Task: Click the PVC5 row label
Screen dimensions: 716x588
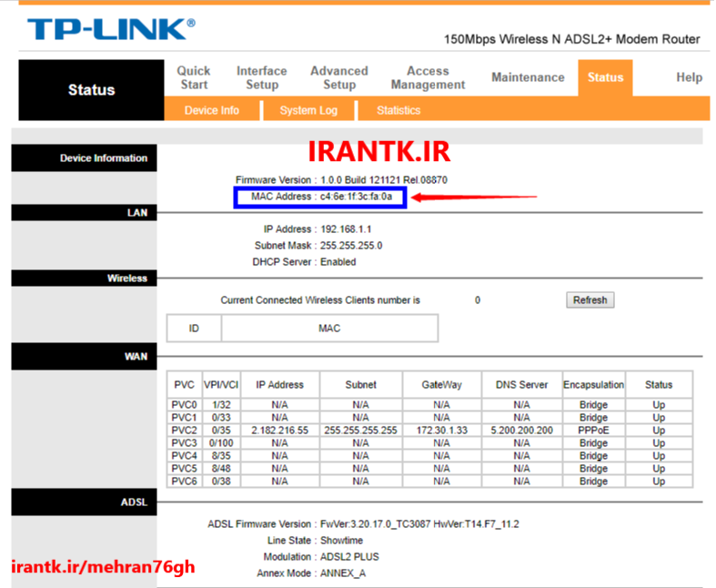Action: (184, 469)
